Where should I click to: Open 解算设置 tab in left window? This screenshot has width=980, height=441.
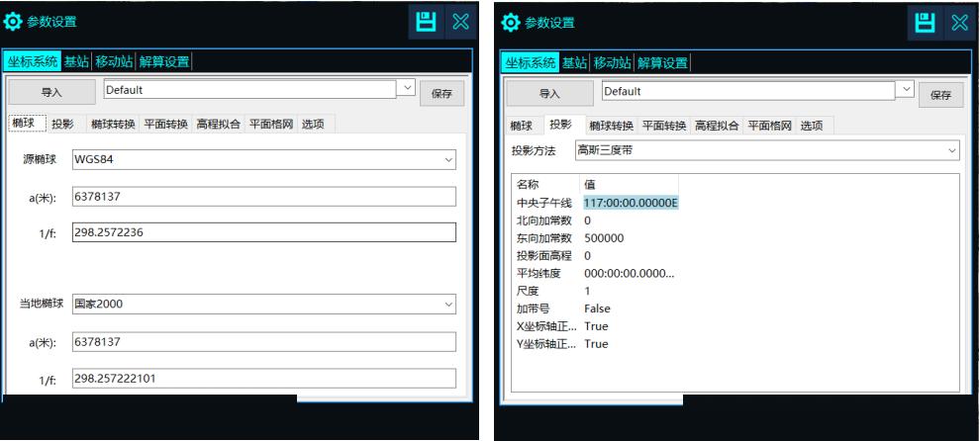pos(163,61)
